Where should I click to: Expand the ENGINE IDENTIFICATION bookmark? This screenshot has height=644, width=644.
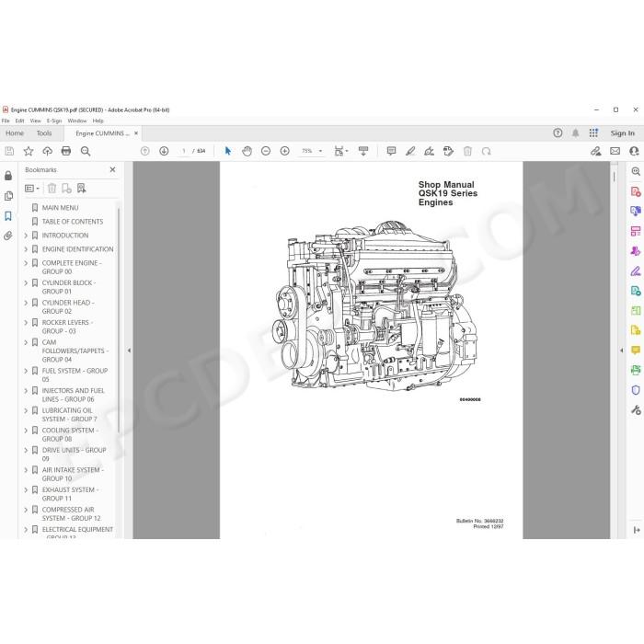click(x=26, y=249)
